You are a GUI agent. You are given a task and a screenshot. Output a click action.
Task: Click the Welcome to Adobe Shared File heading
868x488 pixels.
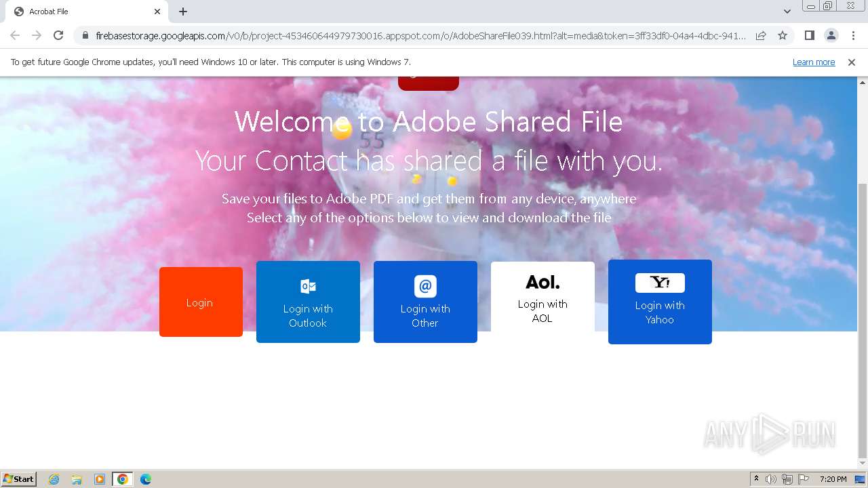tap(429, 122)
